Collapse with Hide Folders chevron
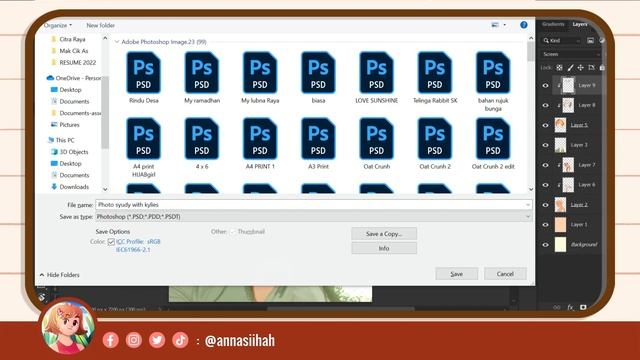This screenshot has height=360, width=640. coord(42,275)
